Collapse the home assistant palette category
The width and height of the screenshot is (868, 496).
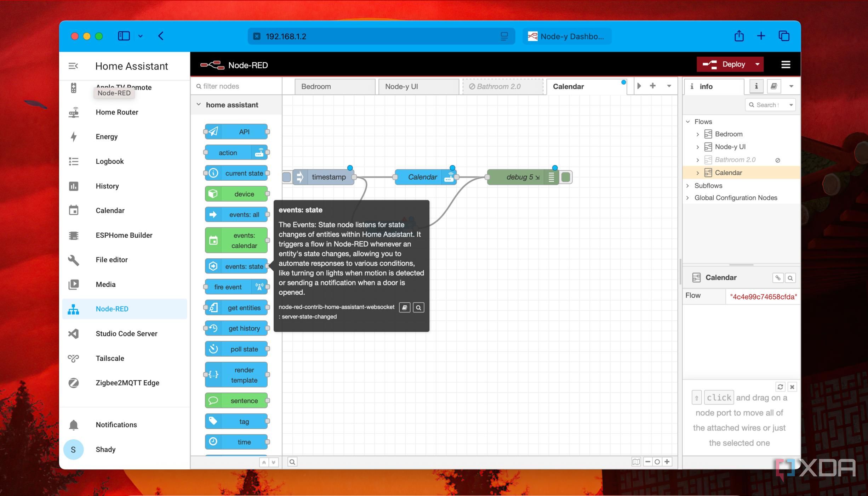[x=199, y=105]
